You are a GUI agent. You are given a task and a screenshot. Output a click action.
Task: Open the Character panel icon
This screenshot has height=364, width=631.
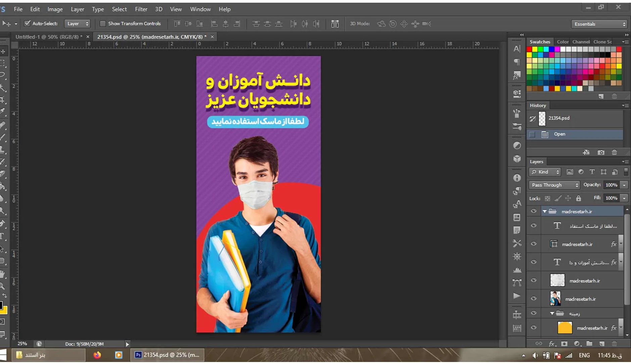517,49
